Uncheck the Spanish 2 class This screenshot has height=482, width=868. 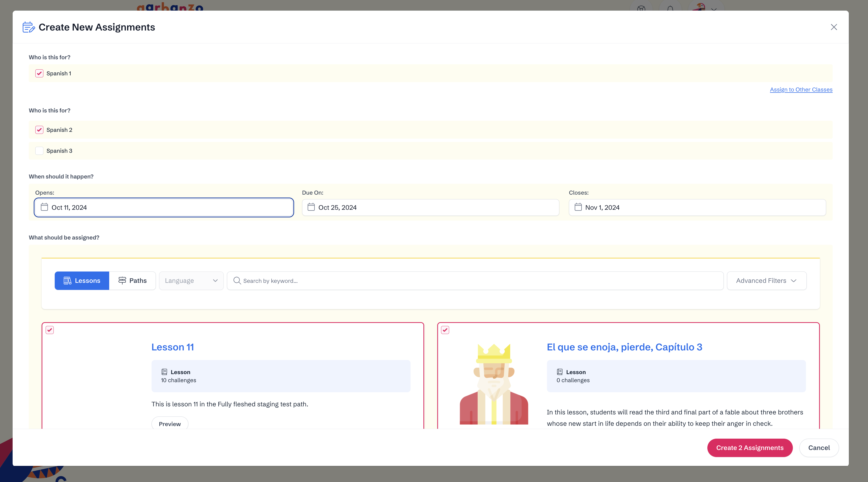click(x=39, y=130)
